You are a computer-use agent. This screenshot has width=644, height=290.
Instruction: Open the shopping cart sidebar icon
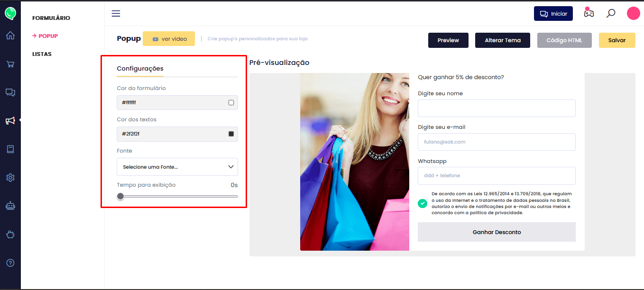(10, 64)
